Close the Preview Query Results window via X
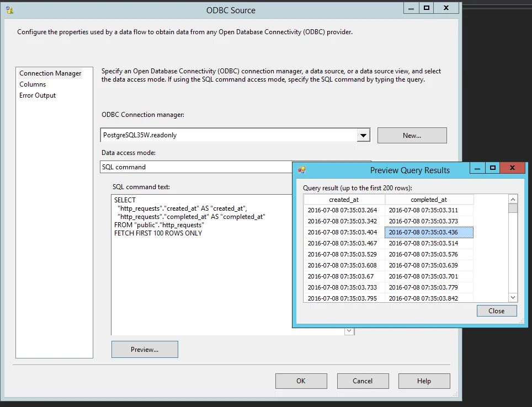Screen dimensions: 532x407 coord(513,168)
